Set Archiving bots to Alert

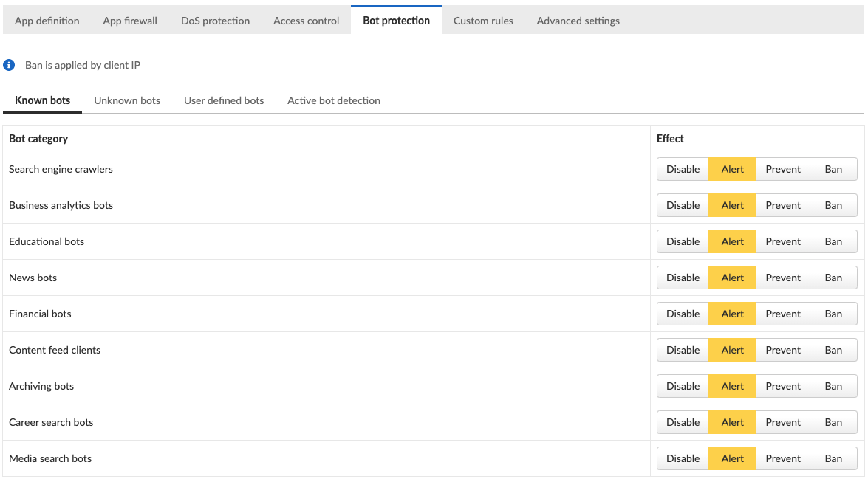pyautogui.click(x=732, y=386)
